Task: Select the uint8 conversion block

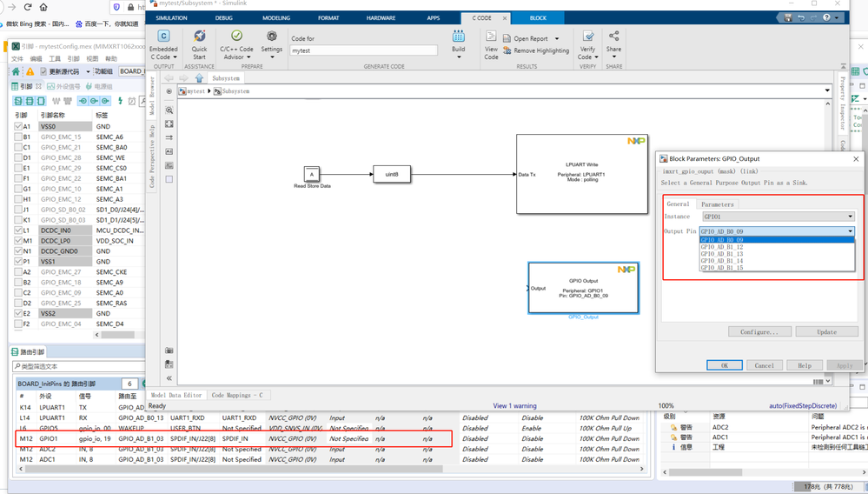Action: tap(391, 174)
